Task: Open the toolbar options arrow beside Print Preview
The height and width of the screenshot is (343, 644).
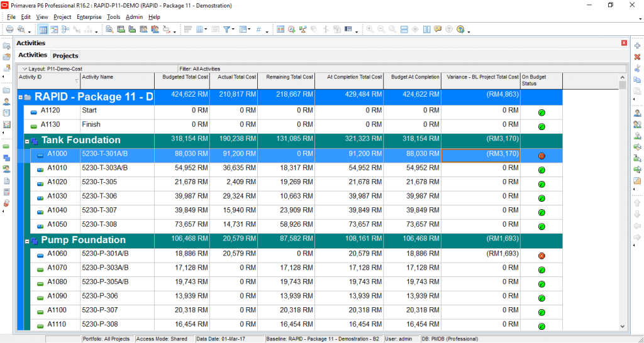Action: (29, 31)
